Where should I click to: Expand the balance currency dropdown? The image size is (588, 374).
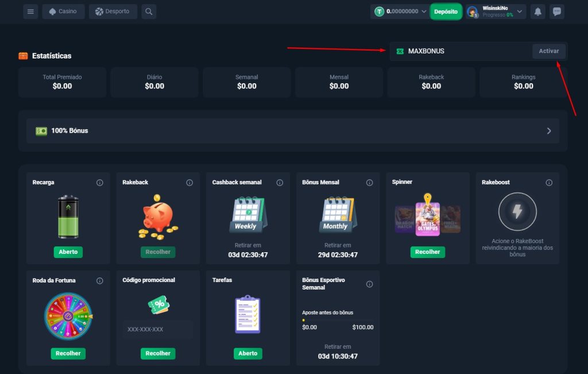click(424, 11)
